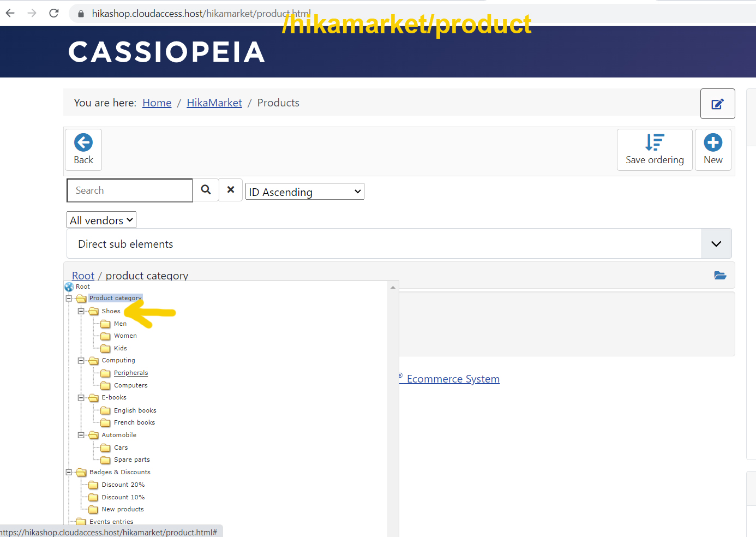Reload the page with the refresh icon

point(53,13)
